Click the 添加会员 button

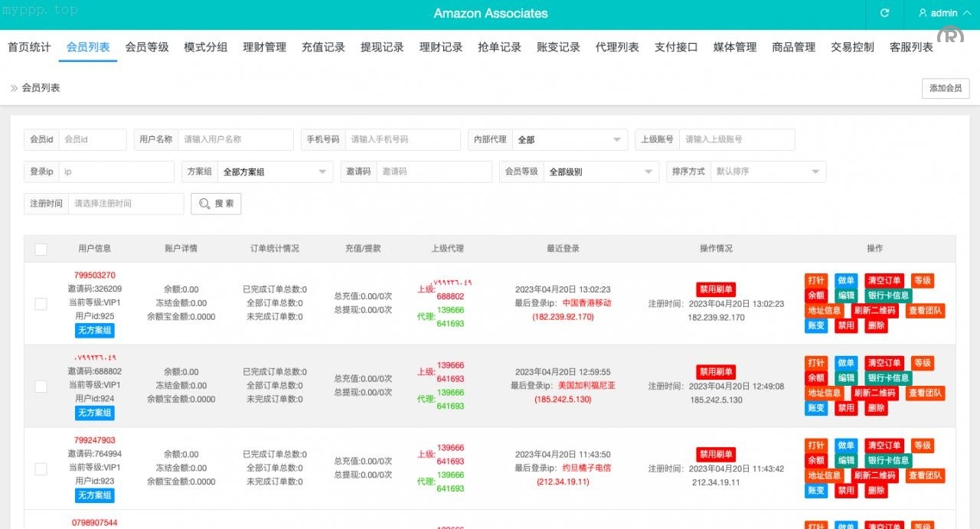click(x=946, y=88)
